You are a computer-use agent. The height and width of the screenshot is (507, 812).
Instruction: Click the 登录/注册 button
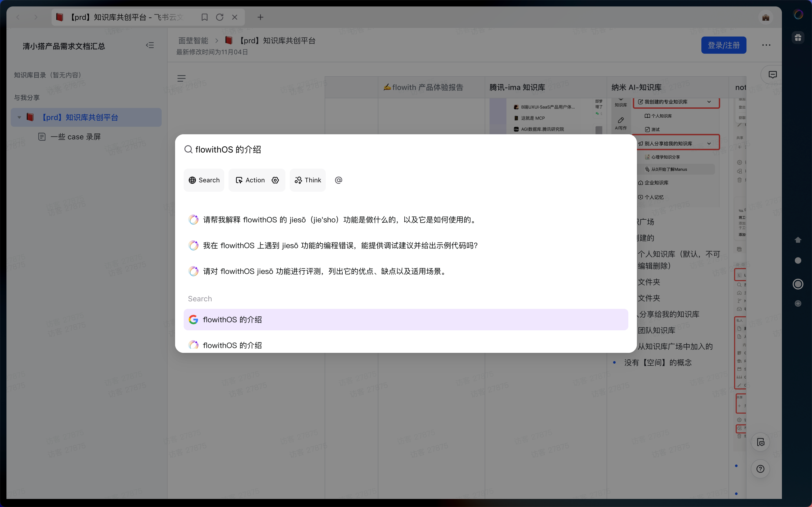[723, 45]
